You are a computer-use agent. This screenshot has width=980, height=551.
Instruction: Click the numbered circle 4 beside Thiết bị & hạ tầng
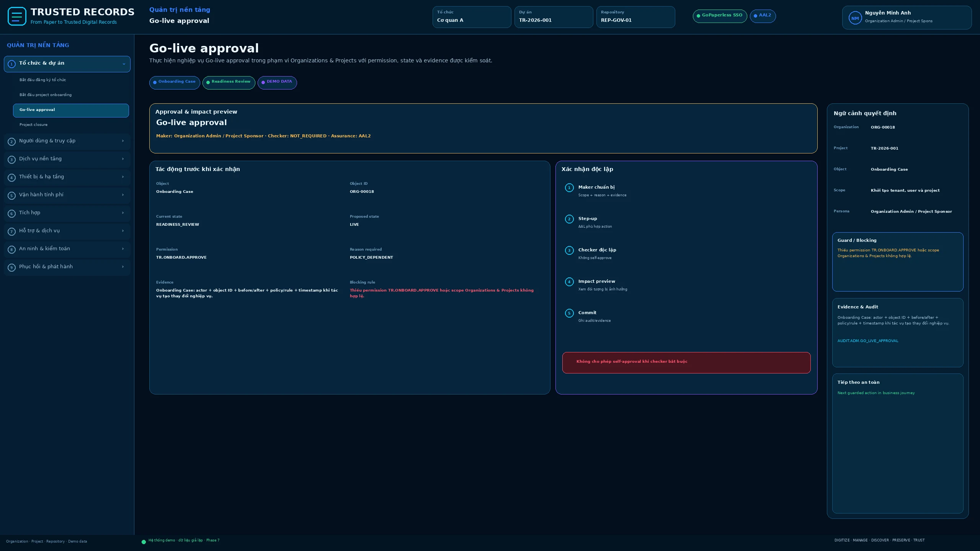[x=11, y=178]
